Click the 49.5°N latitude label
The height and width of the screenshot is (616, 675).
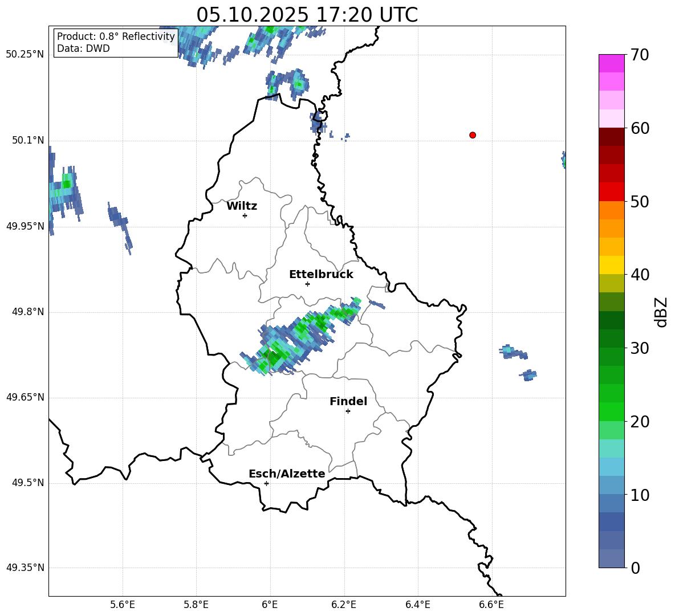pyautogui.click(x=28, y=483)
